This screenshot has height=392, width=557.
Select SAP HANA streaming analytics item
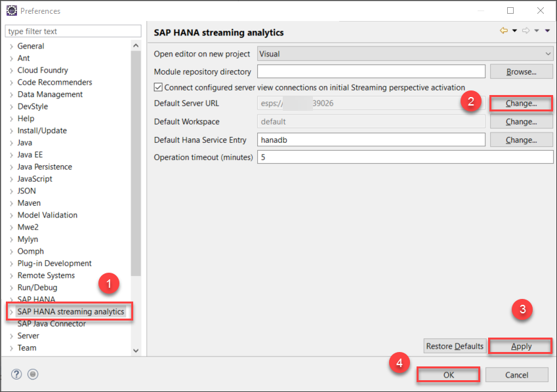[71, 312]
